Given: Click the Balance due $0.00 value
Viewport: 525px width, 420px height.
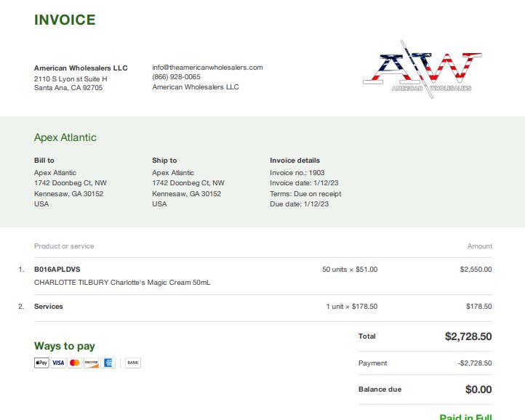Looking at the screenshot, I should pyautogui.click(x=478, y=389).
